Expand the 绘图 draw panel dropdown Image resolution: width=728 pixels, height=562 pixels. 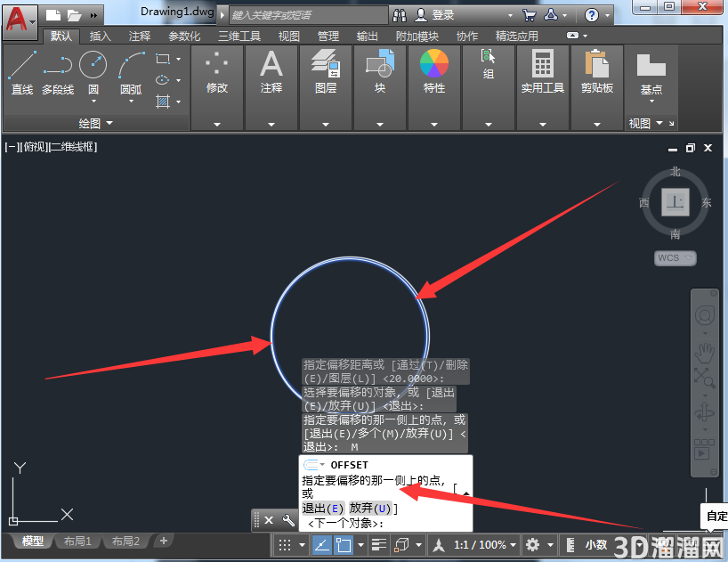95,123
